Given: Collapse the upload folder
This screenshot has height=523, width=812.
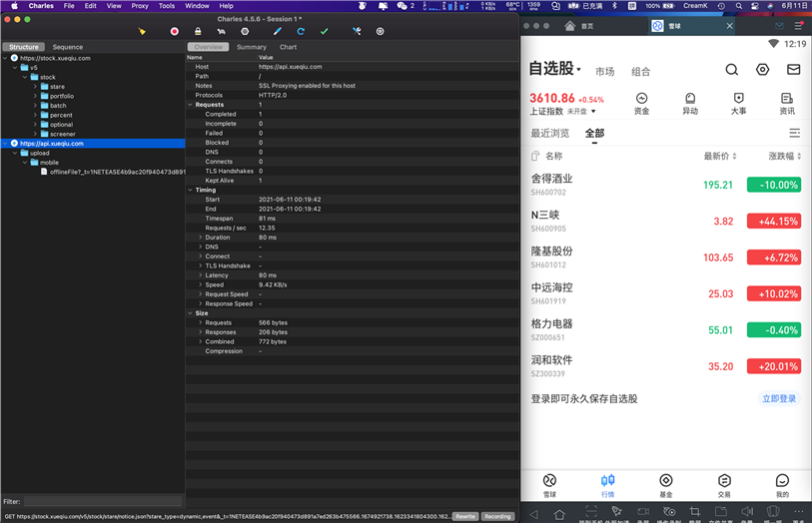Looking at the screenshot, I should (x=15, y=153).
